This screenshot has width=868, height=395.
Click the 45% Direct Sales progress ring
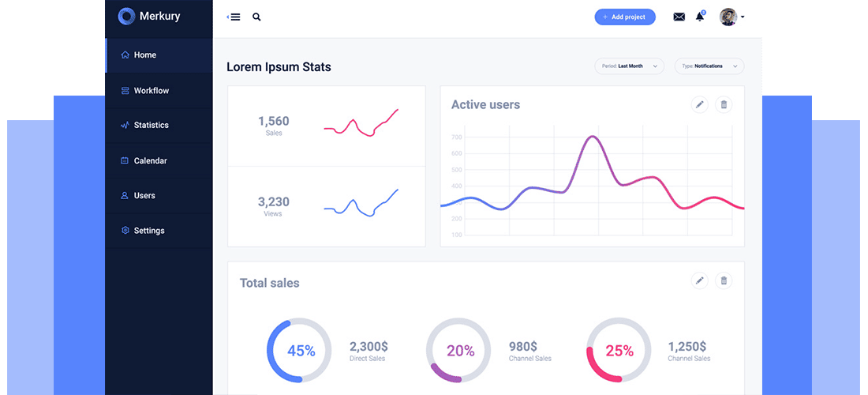click(300, 351)
